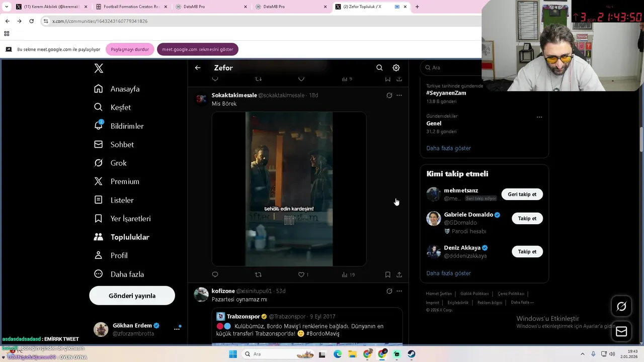Open account menu dots beside Gökhan Erdem
Screen dimensions: 644x362
[177, 329]
